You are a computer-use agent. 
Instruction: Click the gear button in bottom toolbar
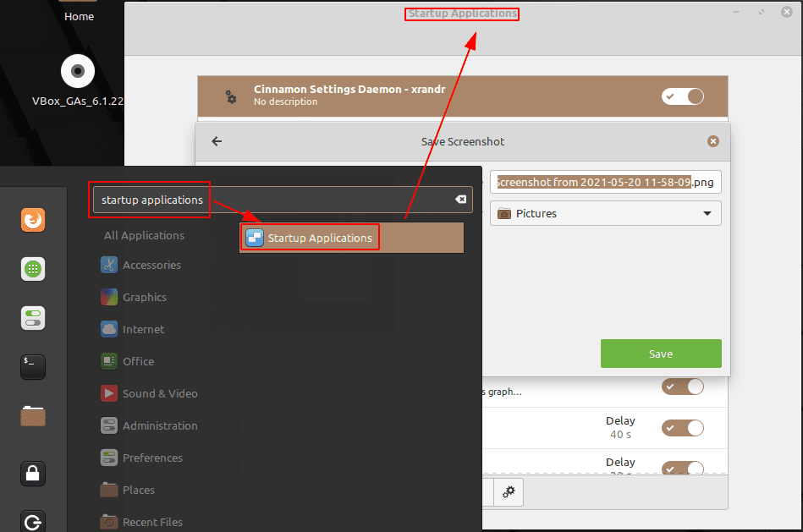coord(509,492)
